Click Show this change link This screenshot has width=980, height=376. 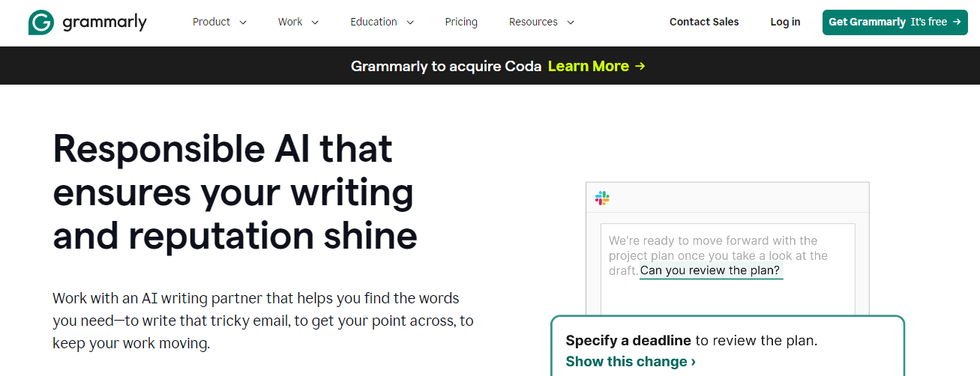tap(631, 362)
